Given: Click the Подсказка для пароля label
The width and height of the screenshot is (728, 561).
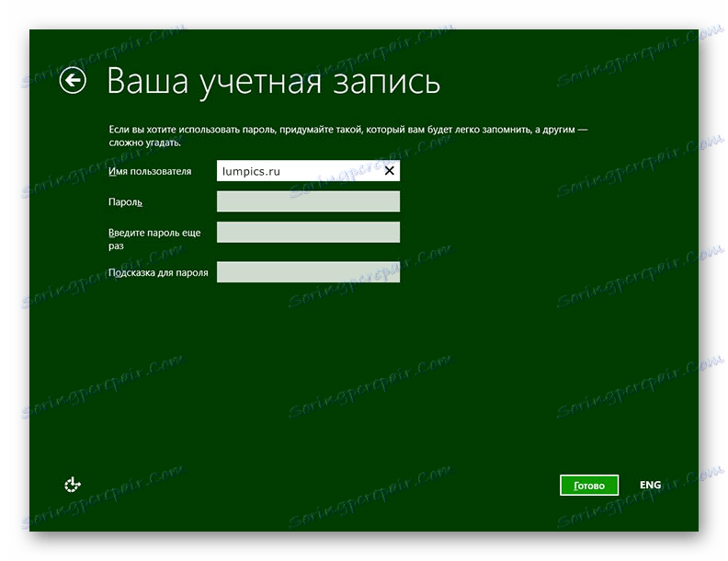Looking at the screenshot, I should tap(158, 272).
